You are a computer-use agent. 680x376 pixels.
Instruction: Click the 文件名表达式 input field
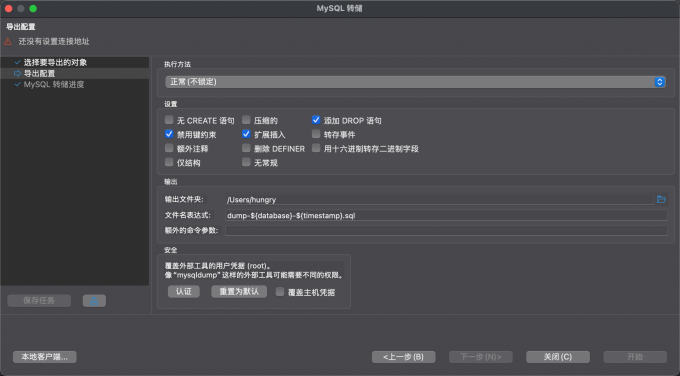tap(446, 216)
